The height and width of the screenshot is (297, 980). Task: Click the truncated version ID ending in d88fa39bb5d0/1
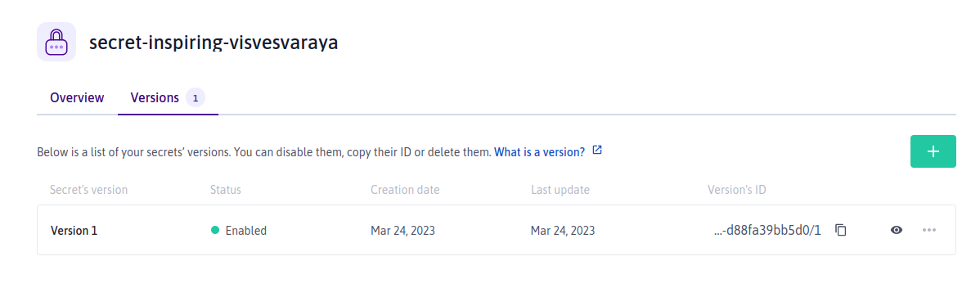[x=766, y=230]
